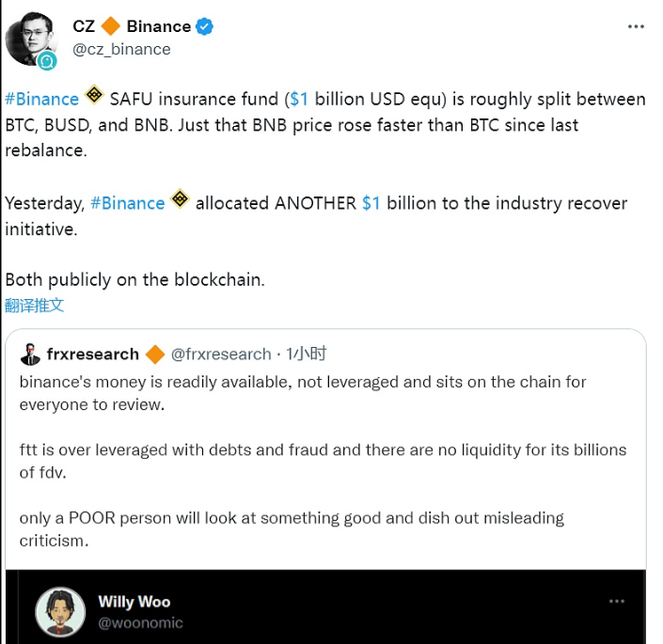
Task: Open the @frxresearch handle
Action: 221,354
